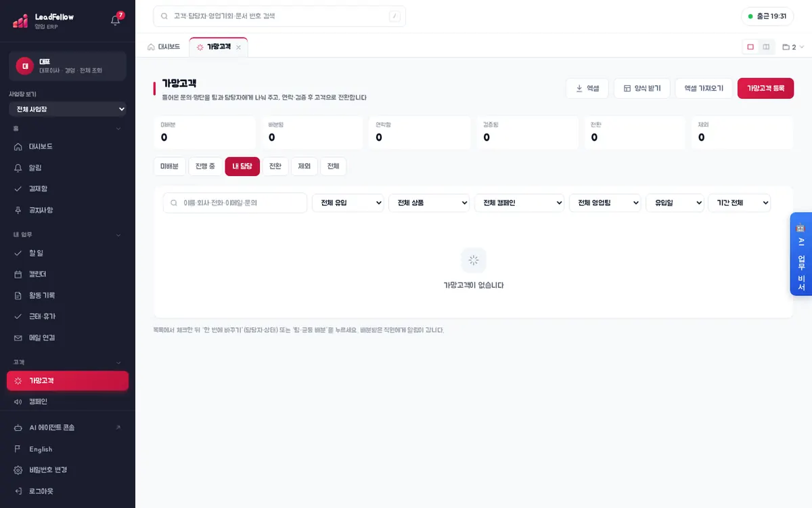812x508 pixels.
Task: Open the 전체 사업장 dropdown
Action: point(68,109)
